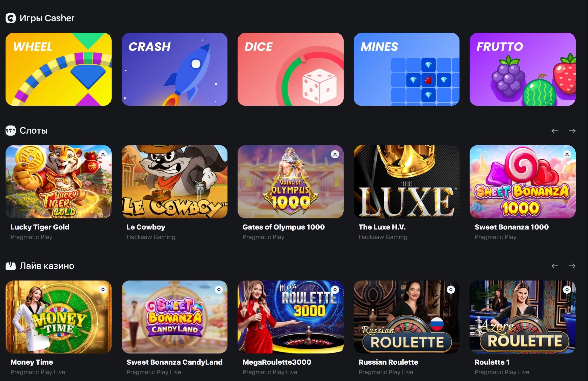Click The Luxe H.V. title text
Viewport: 588px width, 381px height.
coord(382,227)
